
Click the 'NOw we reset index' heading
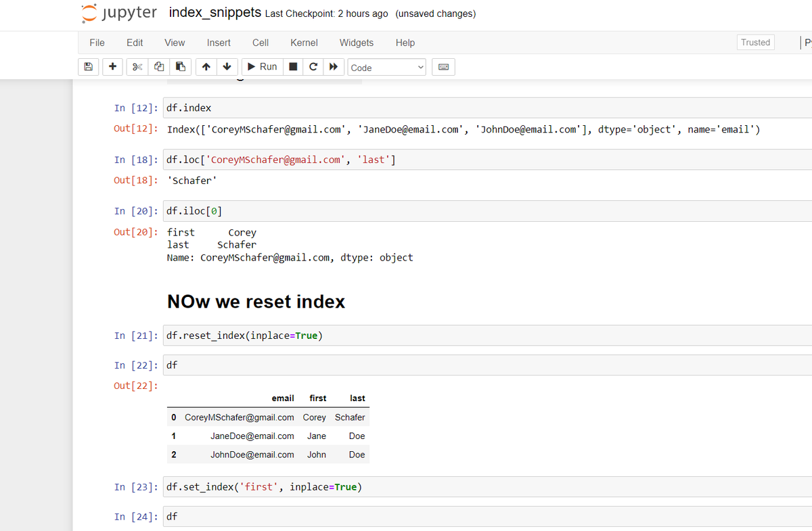[256, 301]
